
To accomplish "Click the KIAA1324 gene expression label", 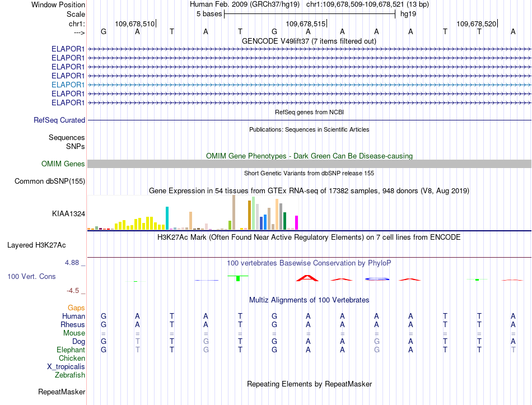I will click(x=68, y=214).
